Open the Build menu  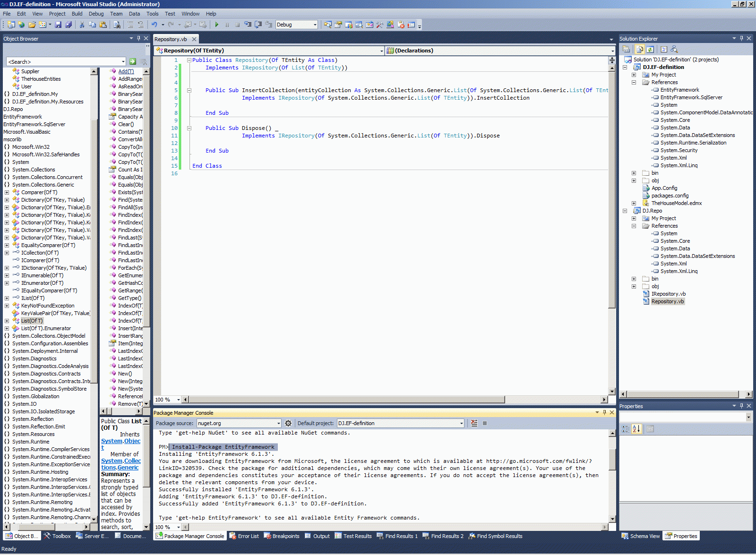coord(77,14)
